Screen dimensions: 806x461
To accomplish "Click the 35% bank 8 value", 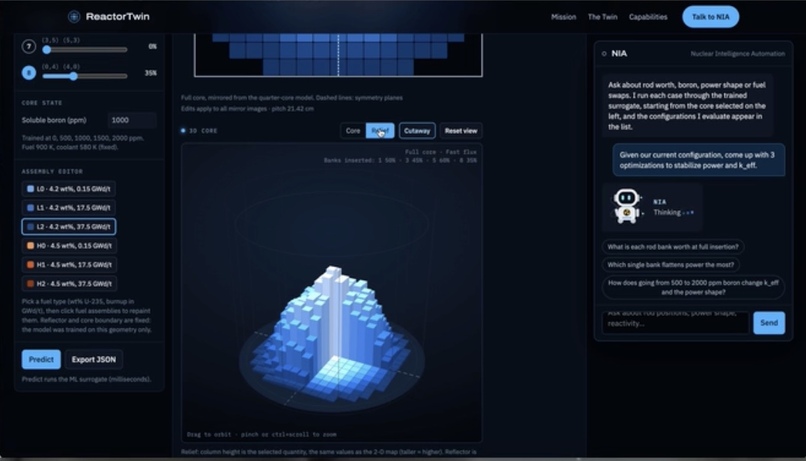I will pos(151,73).
